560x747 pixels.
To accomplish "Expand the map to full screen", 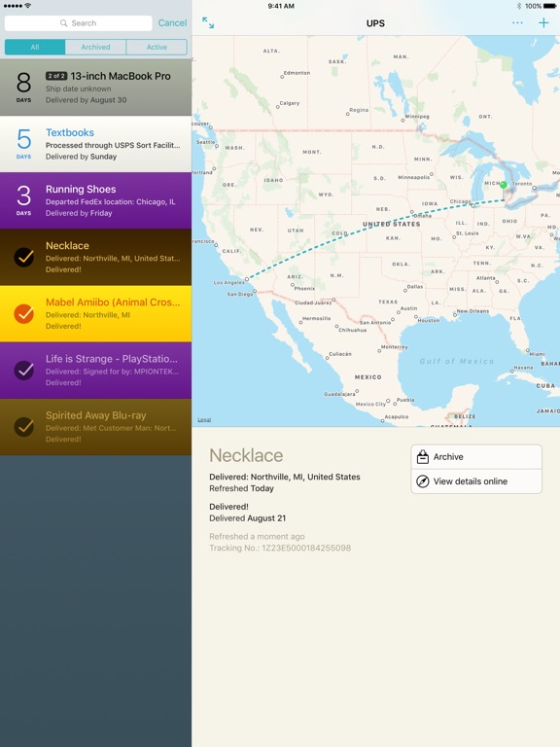I will tap(208, 23).
